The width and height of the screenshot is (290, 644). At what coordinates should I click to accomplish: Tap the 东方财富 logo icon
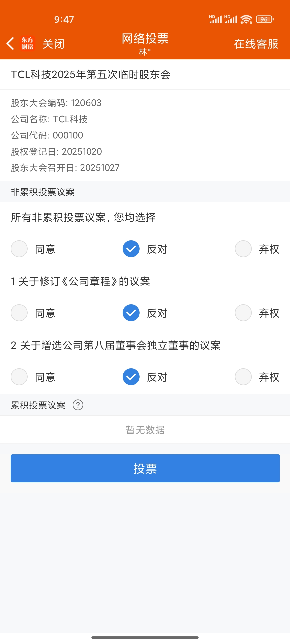pos(27,43)
